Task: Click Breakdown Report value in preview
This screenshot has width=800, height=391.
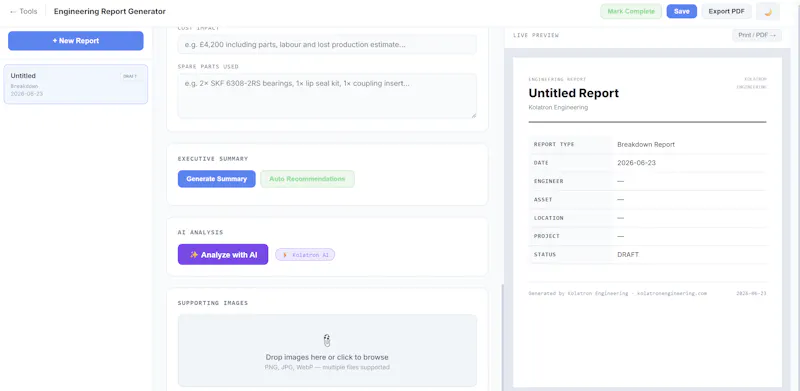Action: tap(646, 144)
